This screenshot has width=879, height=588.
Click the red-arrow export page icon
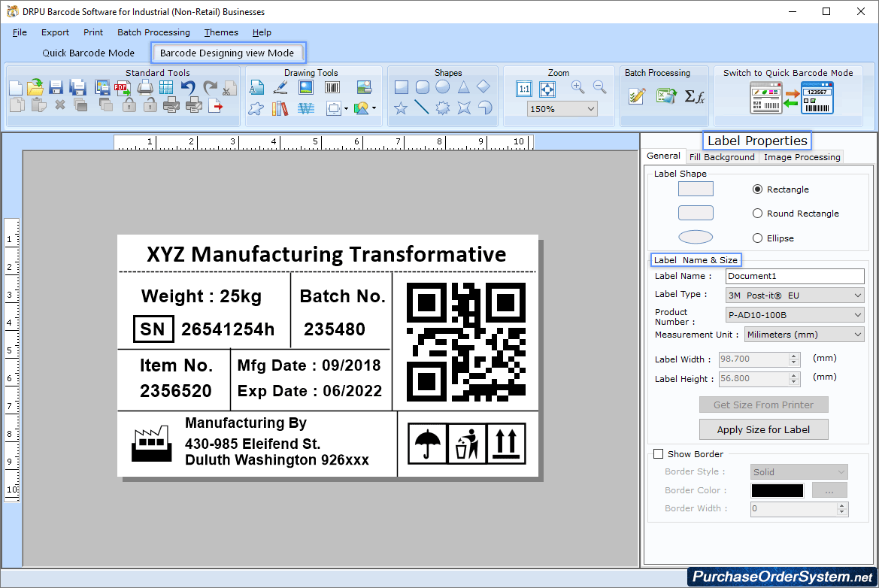click(x=215, y=105)
